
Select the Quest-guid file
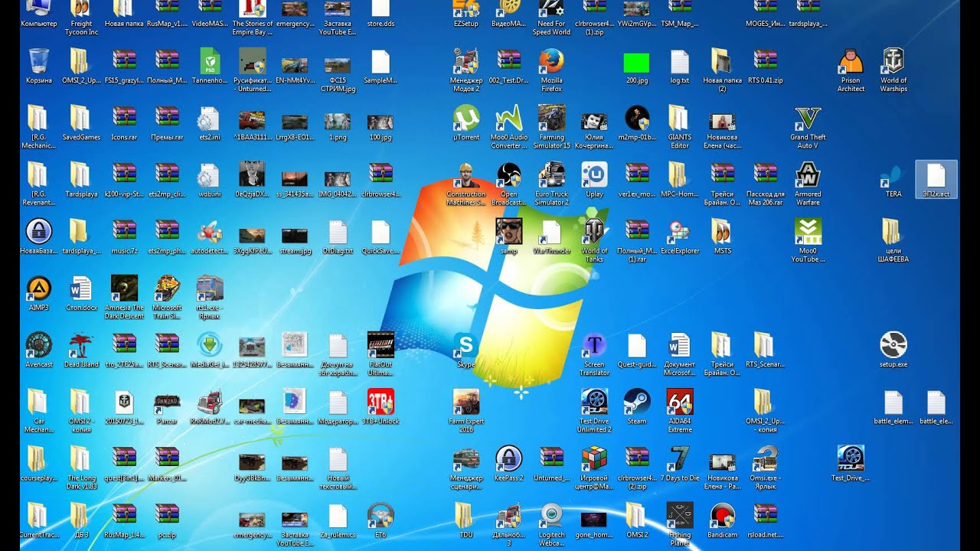[637, 350]
